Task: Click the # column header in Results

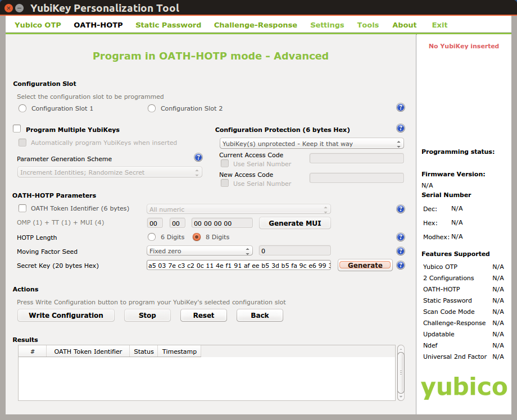Action: click(x=33, y=351)
